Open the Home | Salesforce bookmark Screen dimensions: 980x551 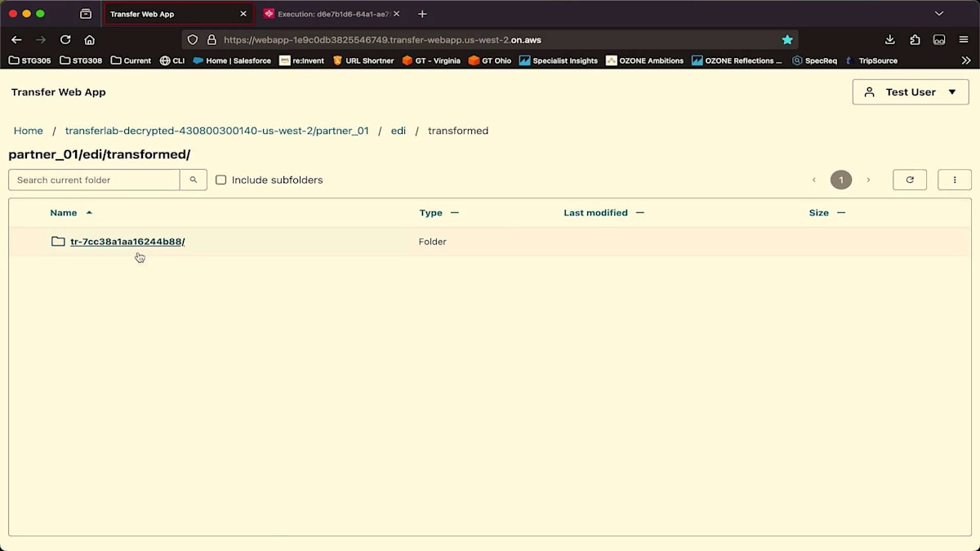click(232, 60)
